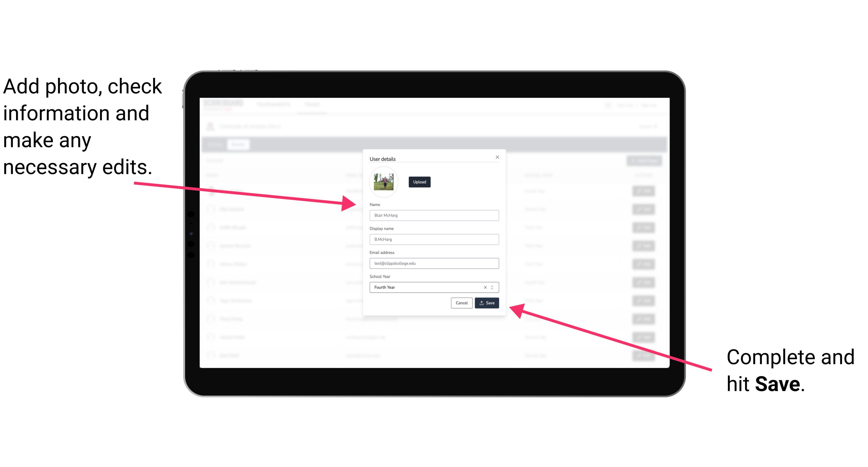Click the Display name text field

tap(433, 239)
